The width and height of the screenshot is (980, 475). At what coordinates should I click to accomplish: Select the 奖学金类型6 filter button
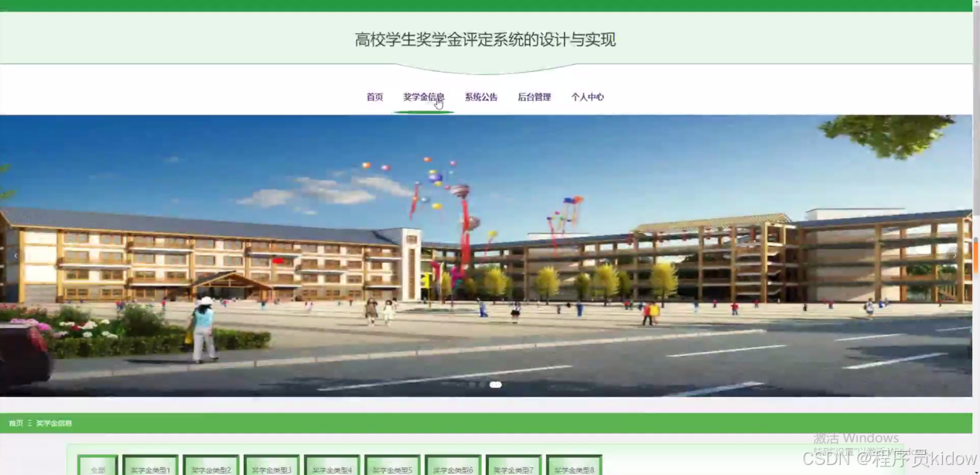452,466
